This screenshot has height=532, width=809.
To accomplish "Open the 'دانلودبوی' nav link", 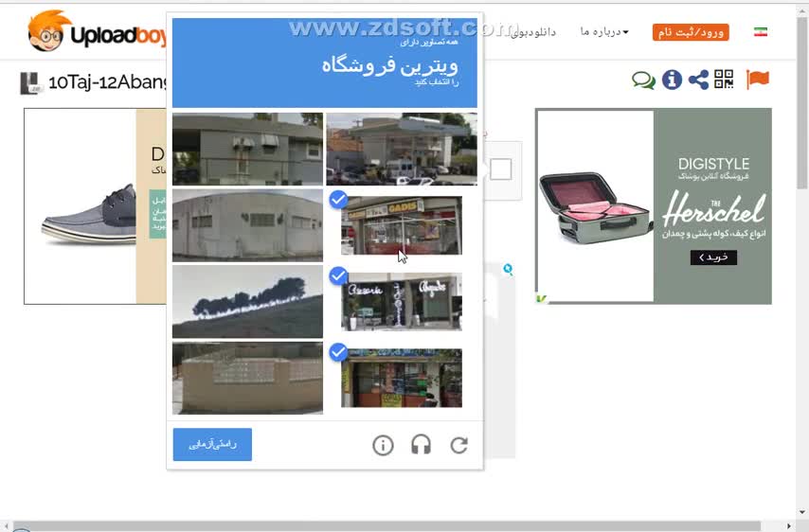I will (x=533, y=32).
